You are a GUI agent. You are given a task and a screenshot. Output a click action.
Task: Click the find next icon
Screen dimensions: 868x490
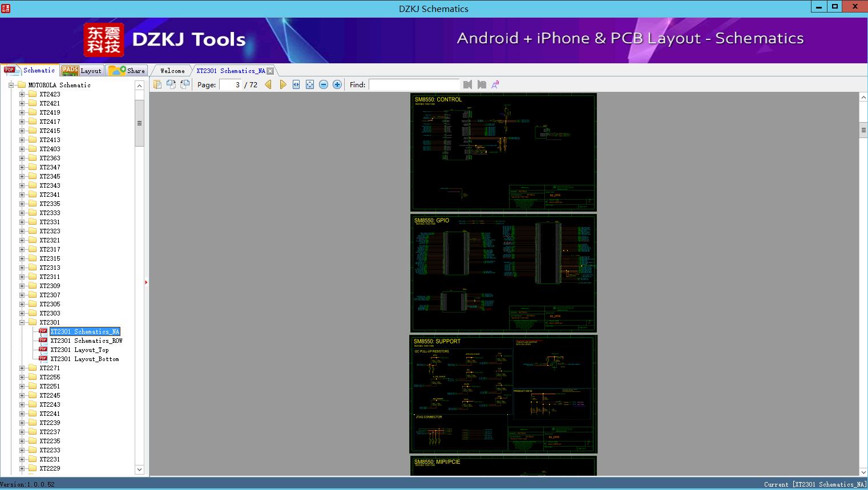pos(482,84)
